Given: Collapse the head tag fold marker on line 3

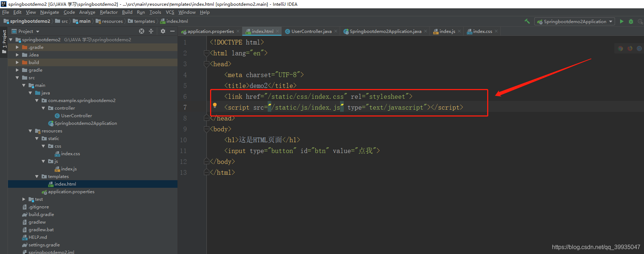Looking at the screenshot, I should [x=206, y=64].
